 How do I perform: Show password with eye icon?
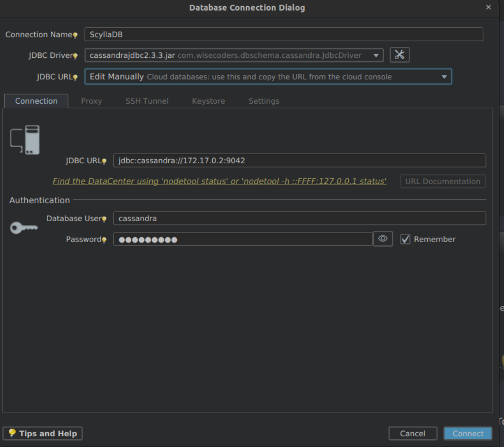383,239
